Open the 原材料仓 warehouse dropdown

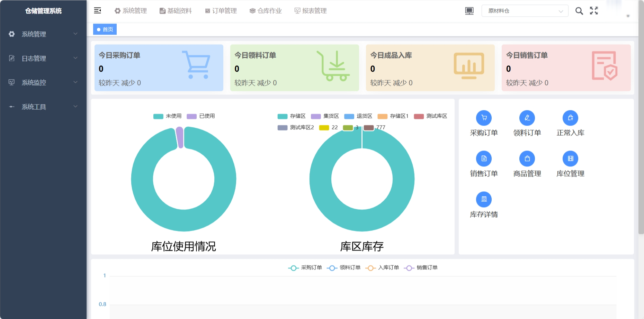point(525,11)
